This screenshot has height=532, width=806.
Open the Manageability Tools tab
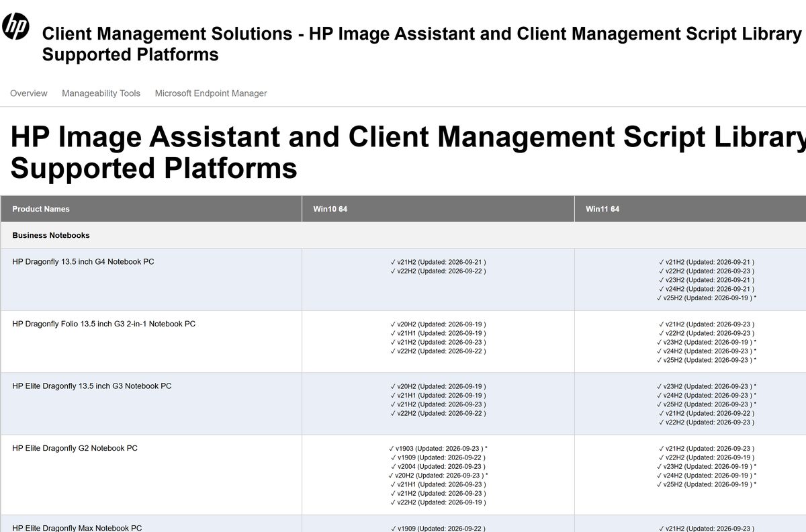(101, 93)
